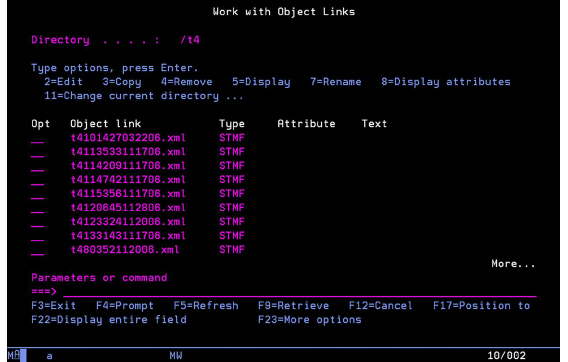Click the Opt column header
Image resolution: width=568 pixels, height=362 pixels.
pos(41,124)
